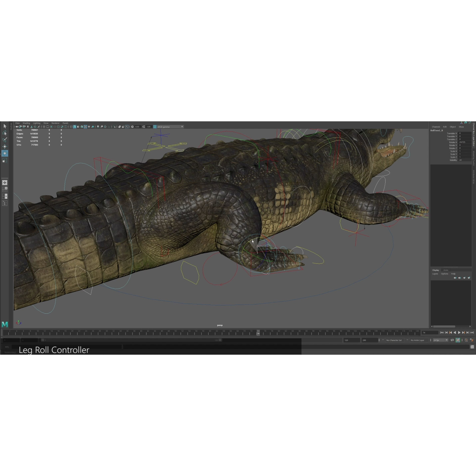This screenshot has height=476, width=476.
Task: Toggle smooth shade all button
Action: tap(75, 127)
